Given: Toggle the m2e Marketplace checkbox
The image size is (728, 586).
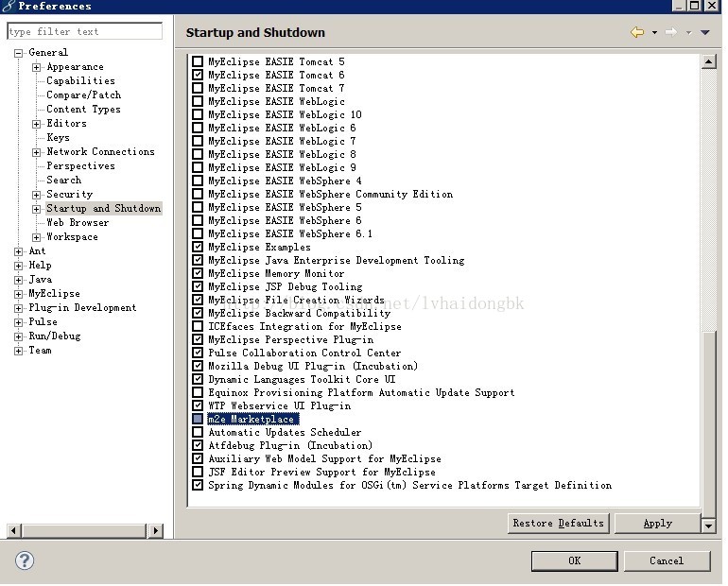Looking at the screenshot, I should (x=198, y=419).
